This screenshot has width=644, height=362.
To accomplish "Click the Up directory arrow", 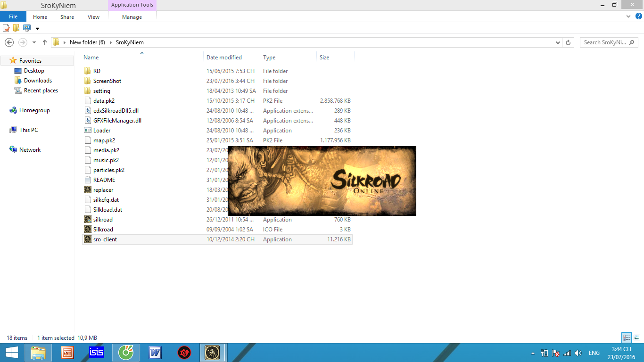I will (45, 42).
